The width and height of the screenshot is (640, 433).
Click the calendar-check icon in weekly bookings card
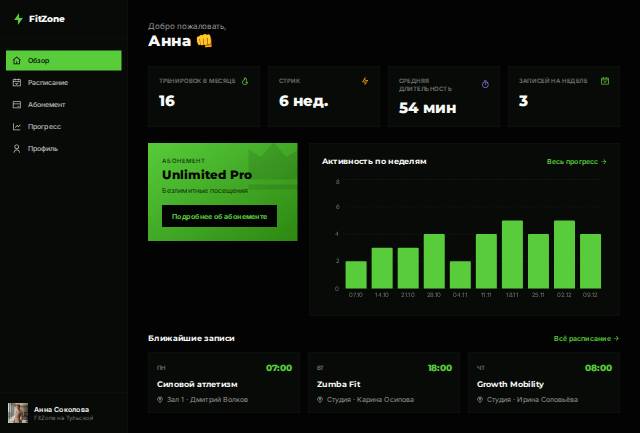[605, 81]
